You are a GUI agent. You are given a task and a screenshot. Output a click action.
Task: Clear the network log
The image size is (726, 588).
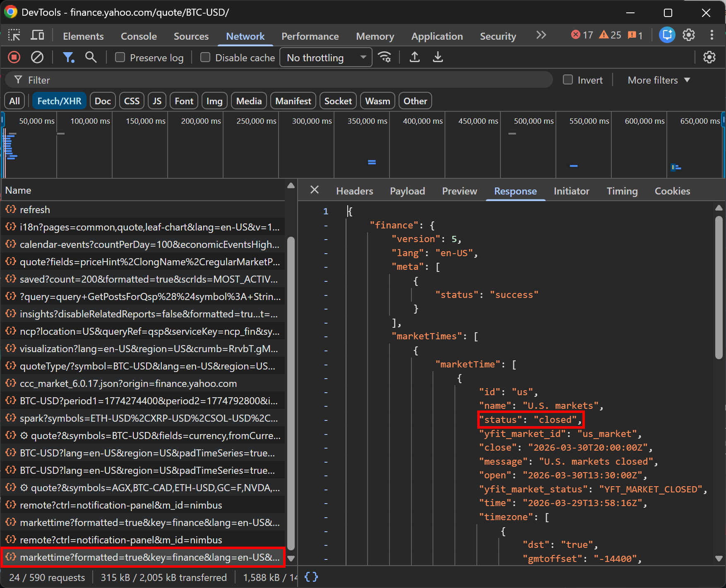37,57
